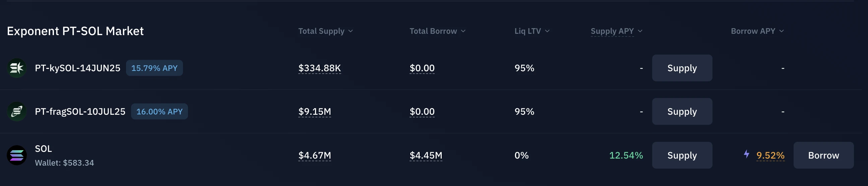Click the 9.52% borrow APY value

(x=770, y=156)
